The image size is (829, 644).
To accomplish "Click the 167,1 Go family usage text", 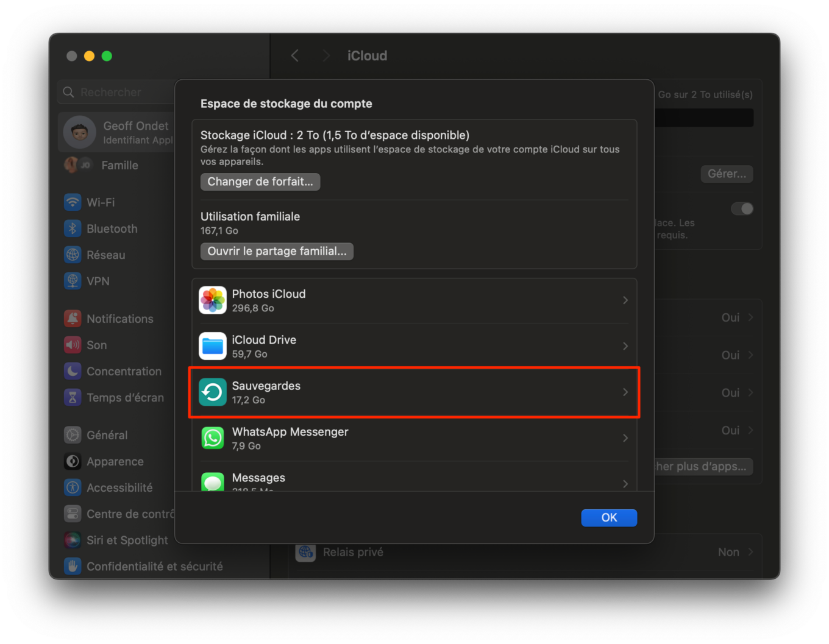I will pos(219,231).
